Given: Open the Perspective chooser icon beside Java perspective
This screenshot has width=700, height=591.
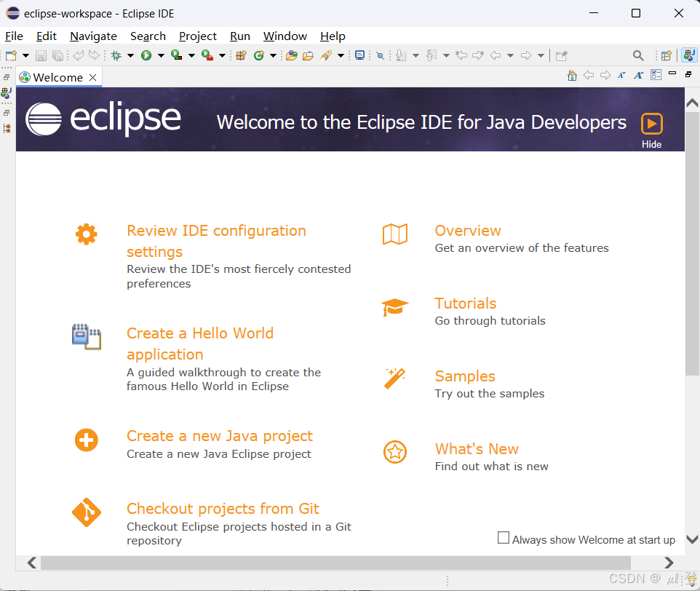Looking at the screenshot, I should click(667, 56).
